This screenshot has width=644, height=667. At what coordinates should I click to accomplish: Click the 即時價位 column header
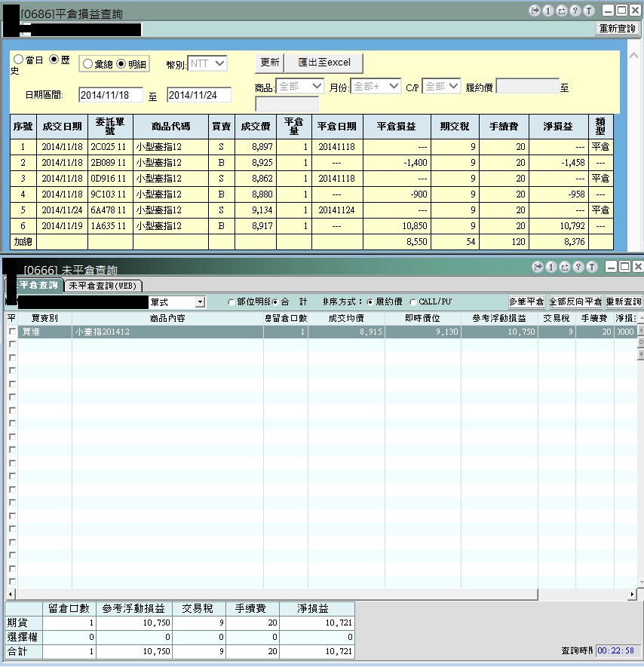pyautogui.click(x=422, y=318)
